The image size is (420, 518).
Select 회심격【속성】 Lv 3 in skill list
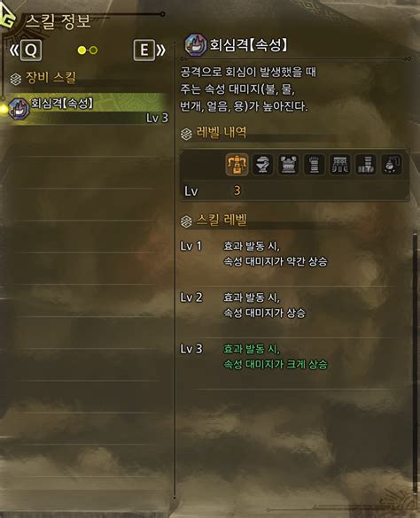coord(88,109)
